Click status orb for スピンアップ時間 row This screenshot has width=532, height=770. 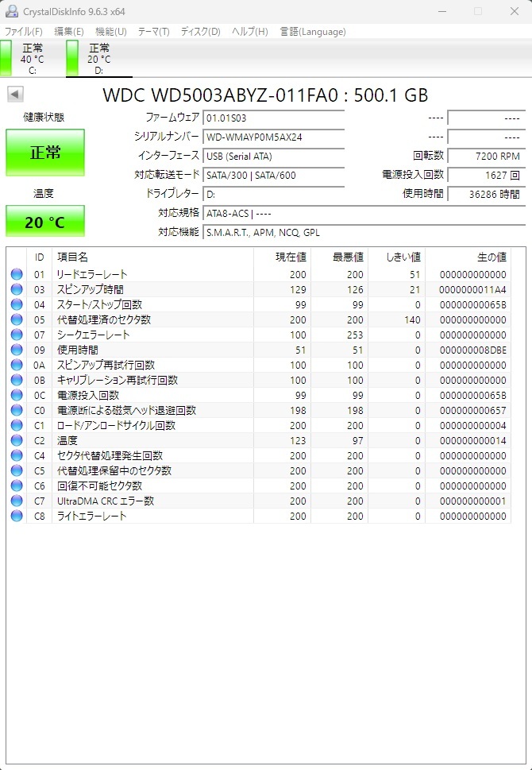pos(17,289)
